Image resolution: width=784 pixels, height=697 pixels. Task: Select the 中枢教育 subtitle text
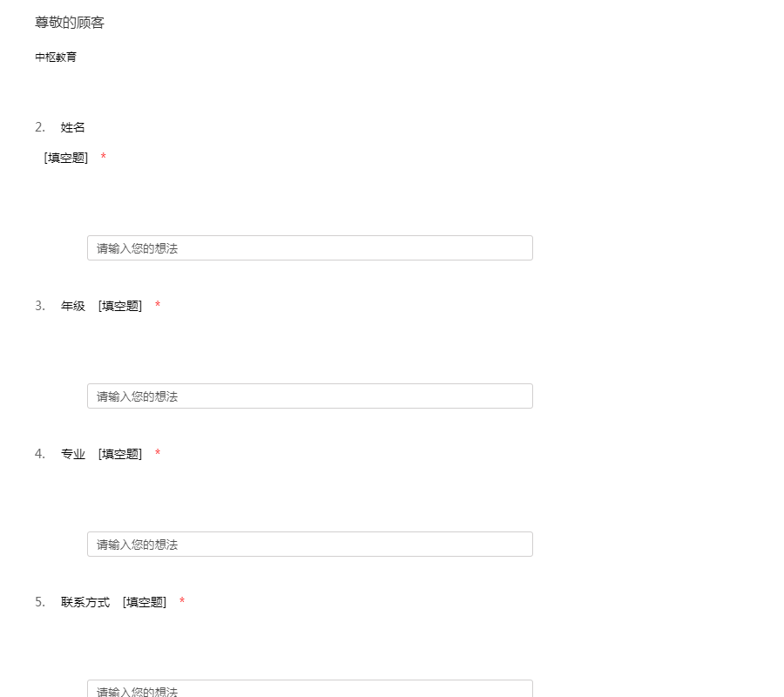pyautogui.click(x=56, y=58)
